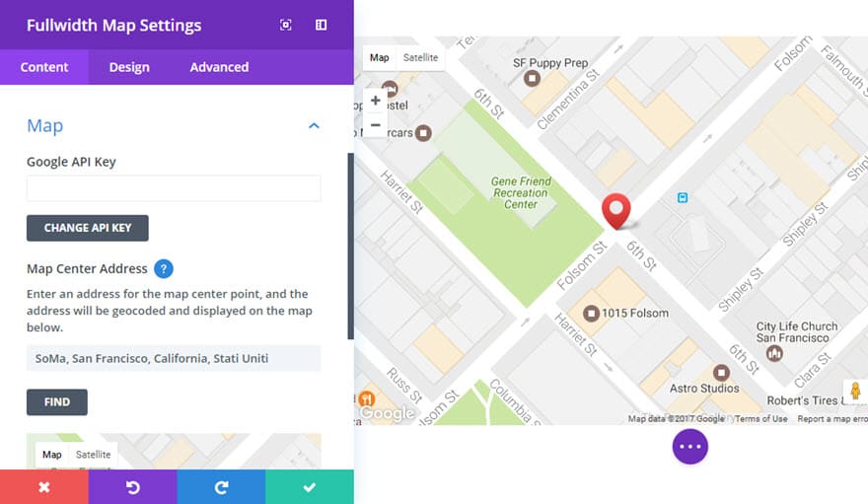Switch main map to Satellite view
Screen dimensions: 868x504
pyautogui.click(x=419, y=58)
